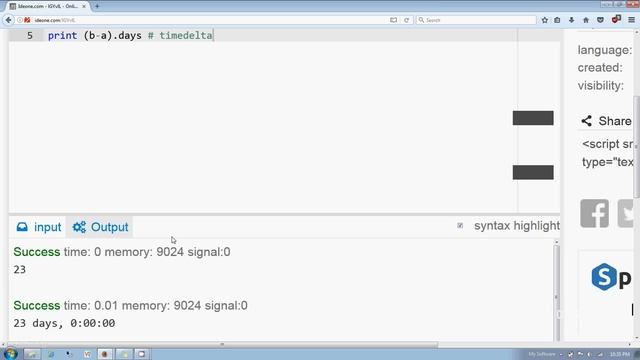The width and height of the screenshot is (640, 360).
Task: Share on Facebook icon
Action: tap(594, 213)
